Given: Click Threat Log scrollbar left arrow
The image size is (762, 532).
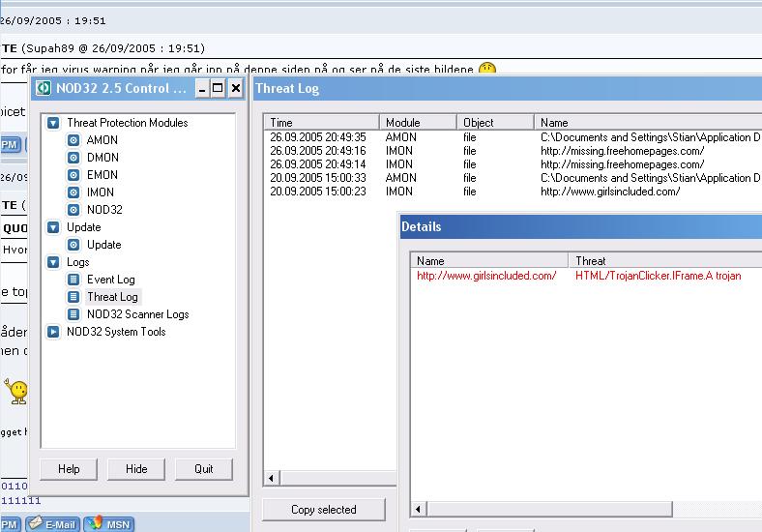Looking at the screenshot, I should (x=272, y=478).
